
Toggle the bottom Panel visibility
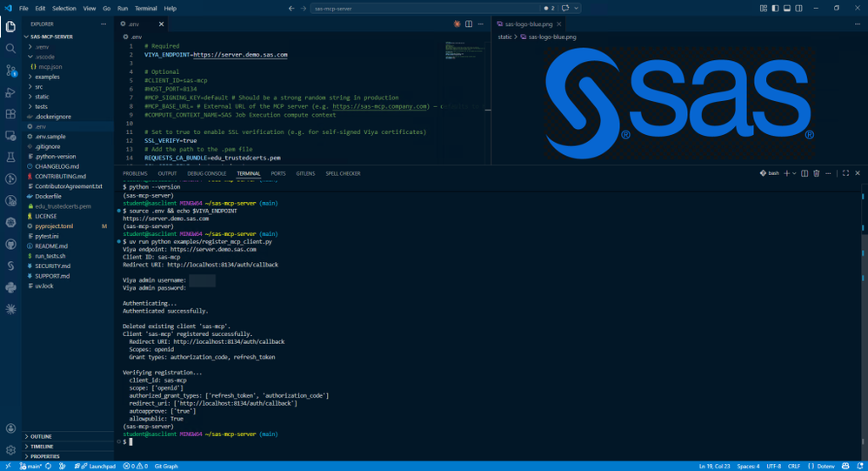click(x=786, y=9)
